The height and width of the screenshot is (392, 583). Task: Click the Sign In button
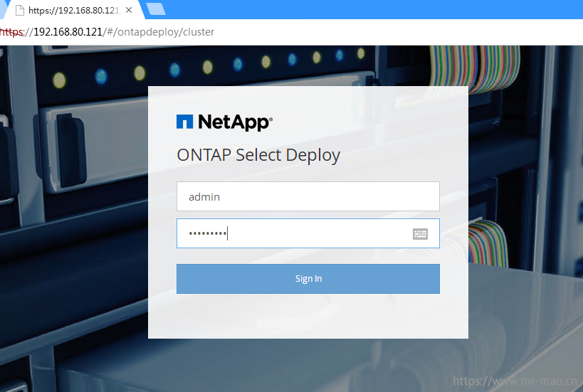click(x=308, y=279)
